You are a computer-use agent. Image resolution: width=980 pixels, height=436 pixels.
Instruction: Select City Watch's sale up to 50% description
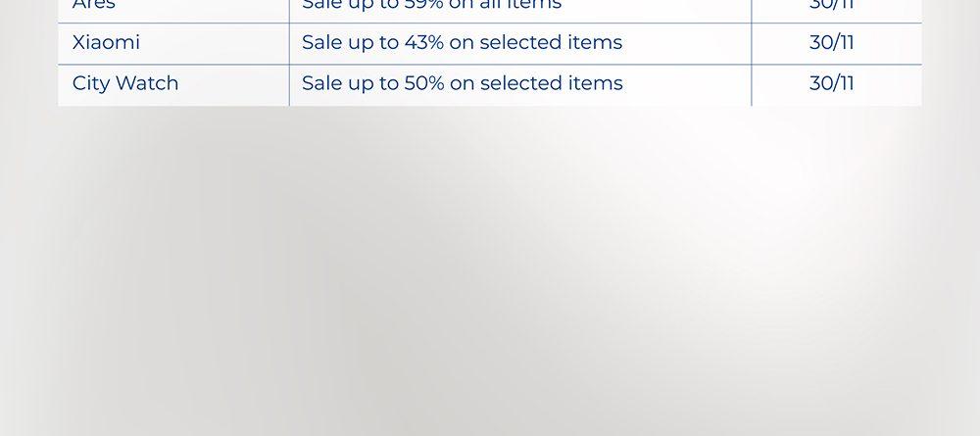pos(462,83)
